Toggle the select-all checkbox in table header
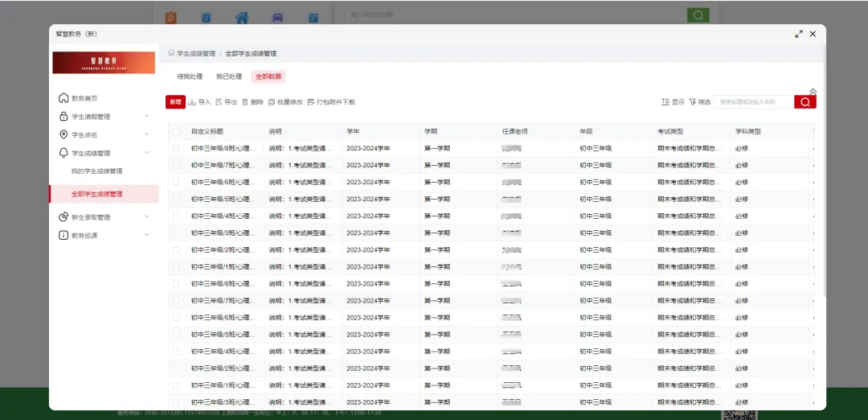Image resolution: width=868 pixels, height=420 pixels. [176, 131]
